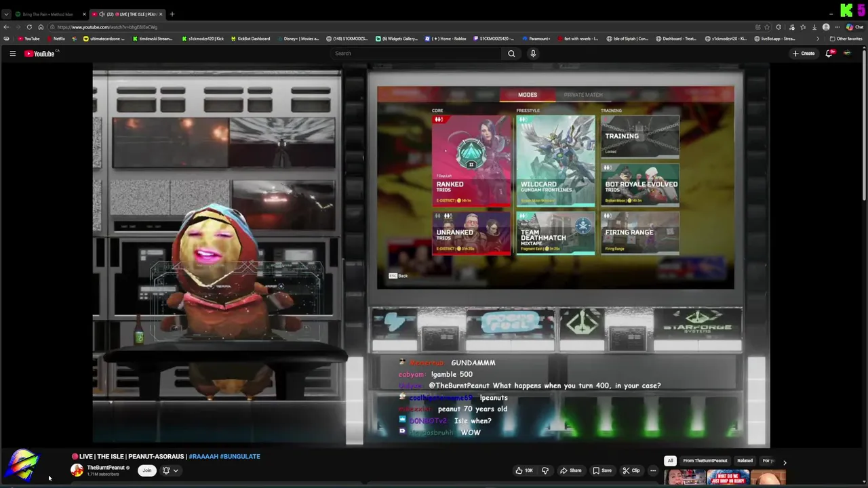Expand the favorites bar overflow chevron
Image resolution: width=868 pixels, height=488 pixels.
[x=818, y=39]
